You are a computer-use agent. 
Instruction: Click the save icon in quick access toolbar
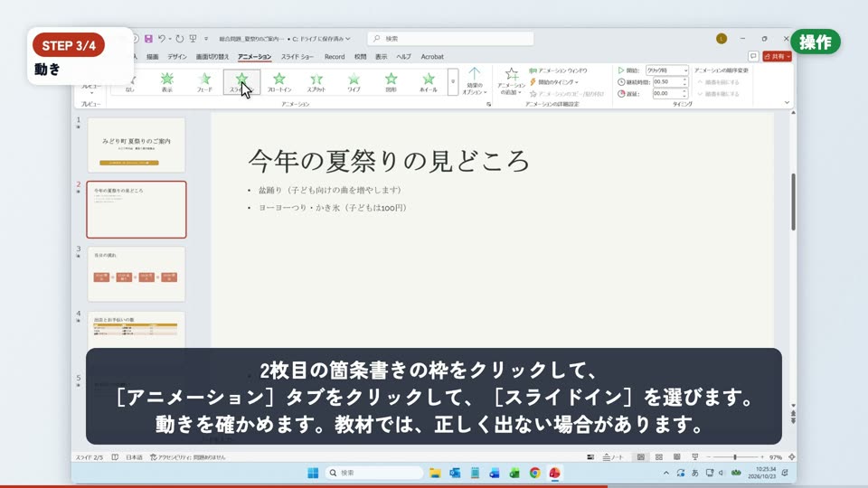point(148,39)
